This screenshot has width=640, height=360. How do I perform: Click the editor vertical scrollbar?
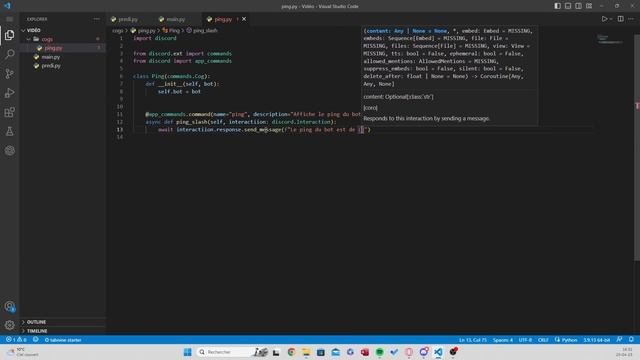pyautogui.click(x=637, y=147)
